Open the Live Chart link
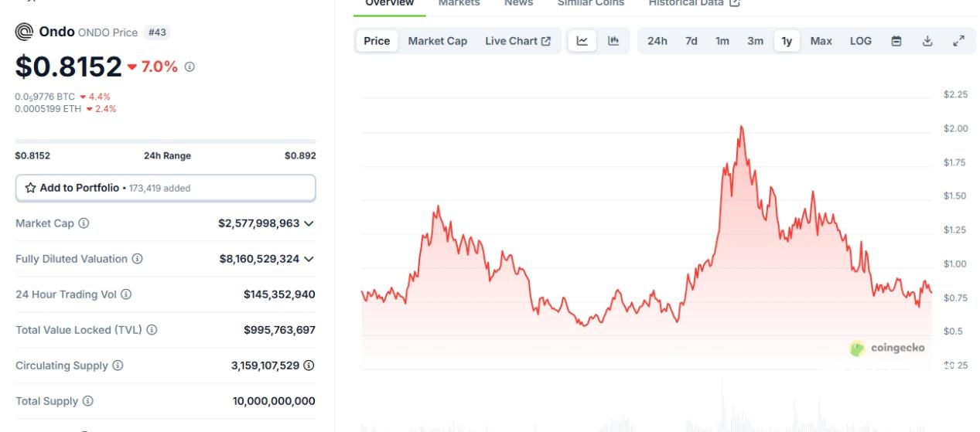 tap(517, 41)
